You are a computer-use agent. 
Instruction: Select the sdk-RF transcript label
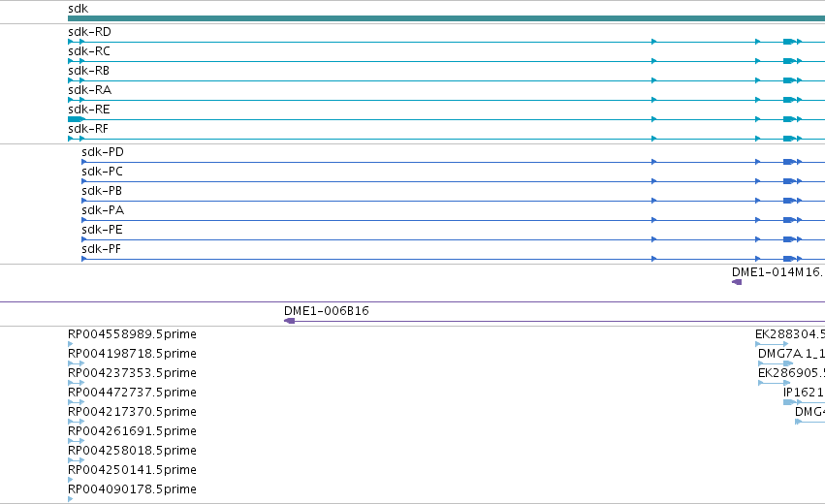88,129
